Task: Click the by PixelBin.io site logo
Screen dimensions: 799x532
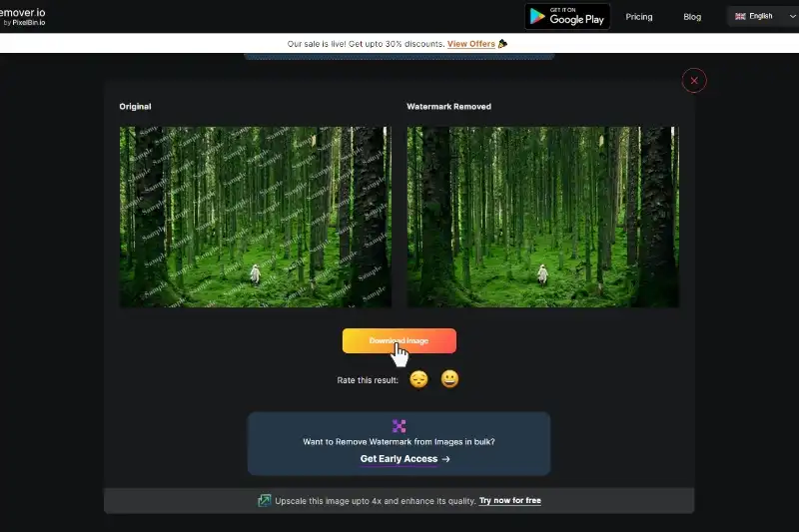Action: pyautogui.click(x=23, y=16)
